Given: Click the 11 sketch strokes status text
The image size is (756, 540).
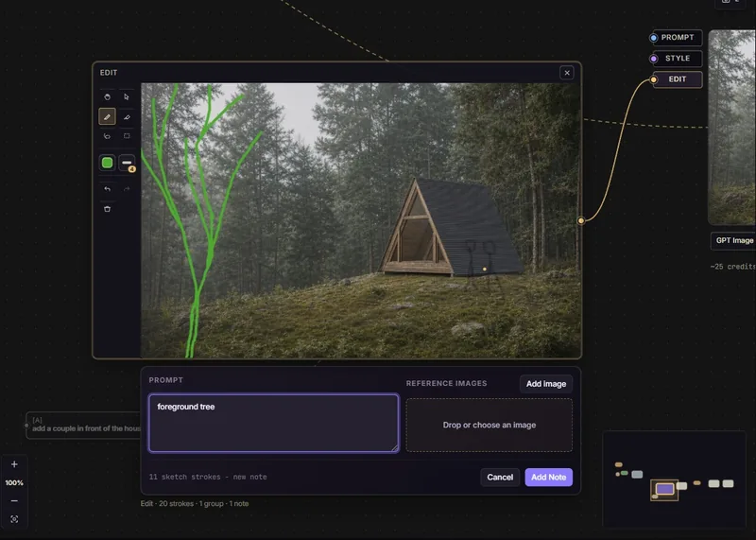Looking at the screenshot, I should point(208,477).
